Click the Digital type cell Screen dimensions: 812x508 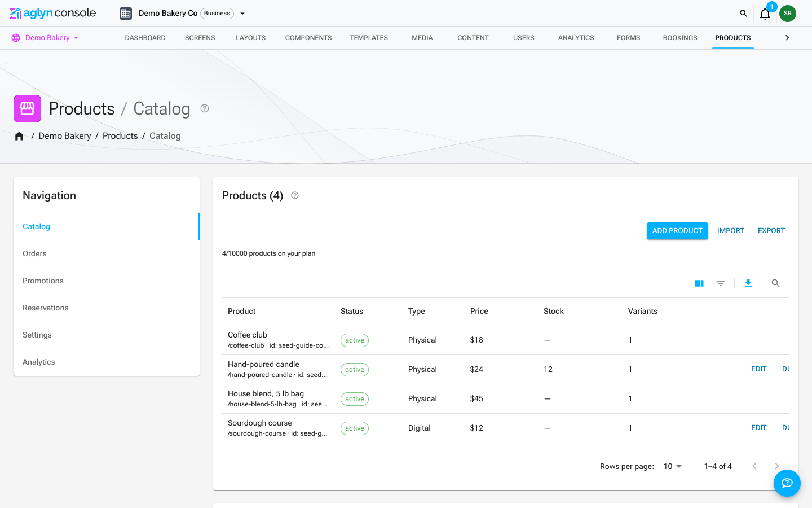(420, 428)
